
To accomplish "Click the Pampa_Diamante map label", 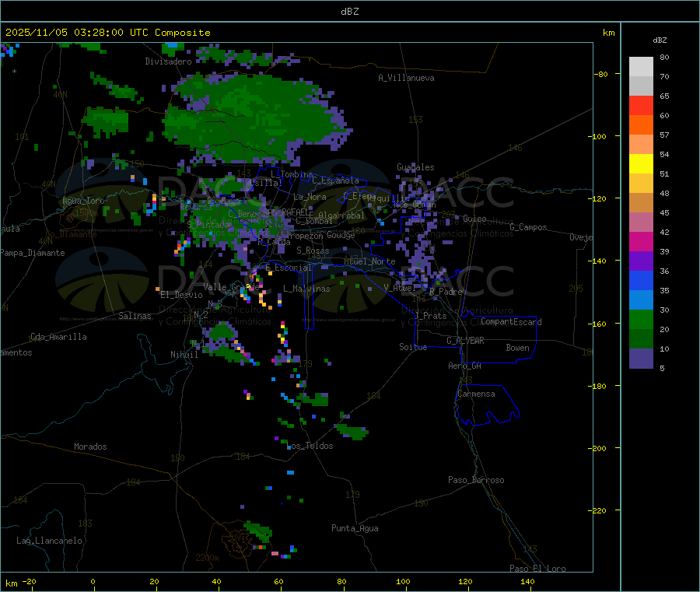I will 33,253.
